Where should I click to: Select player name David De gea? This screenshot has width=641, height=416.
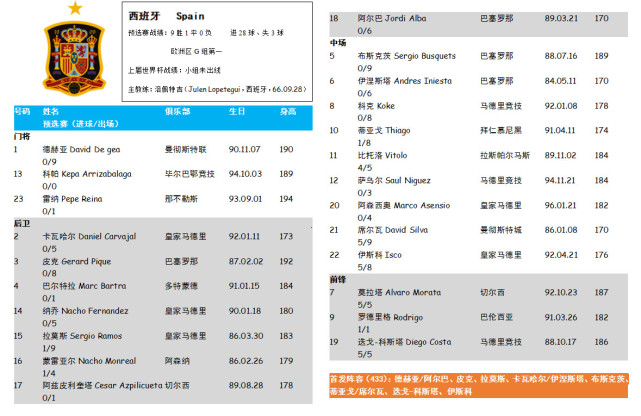point(95,150)
